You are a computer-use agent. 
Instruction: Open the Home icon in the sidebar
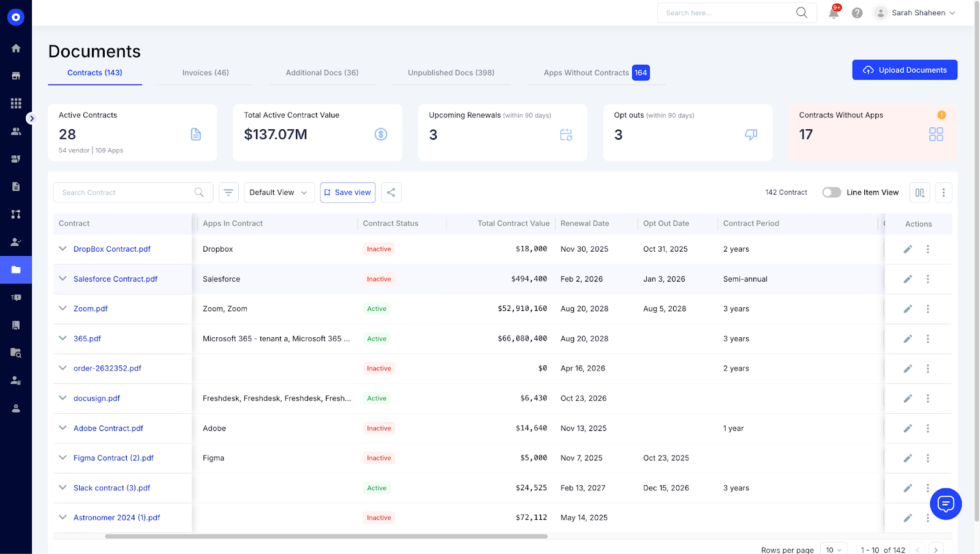click(x=16, y=48)
